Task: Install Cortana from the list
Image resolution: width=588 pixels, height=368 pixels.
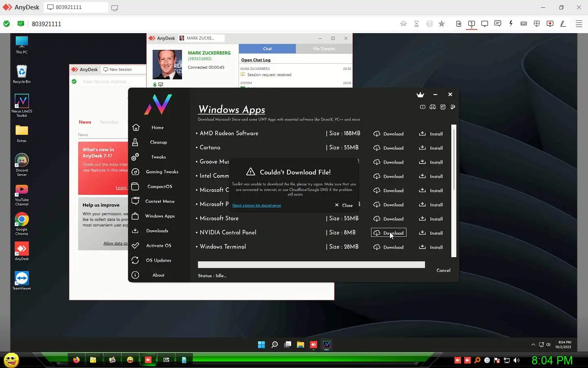Action: pyautogui.click(x=431, y=148)
